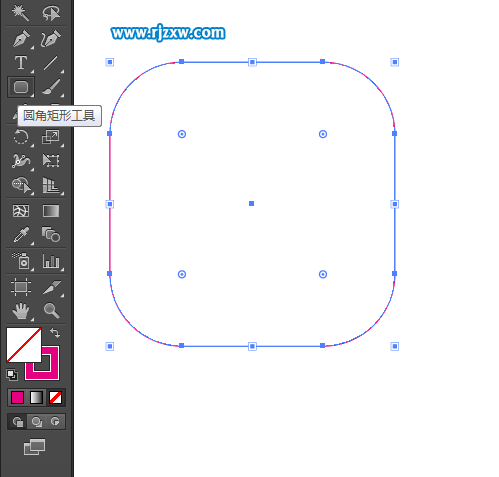Enable Draw Behind mode
499x477 pixels.
(36, 422)
